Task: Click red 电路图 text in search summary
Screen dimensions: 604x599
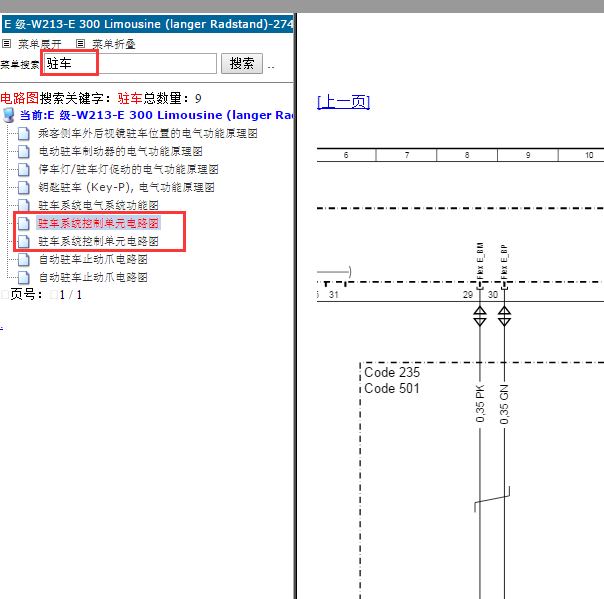Action: [x=20, y=98]
